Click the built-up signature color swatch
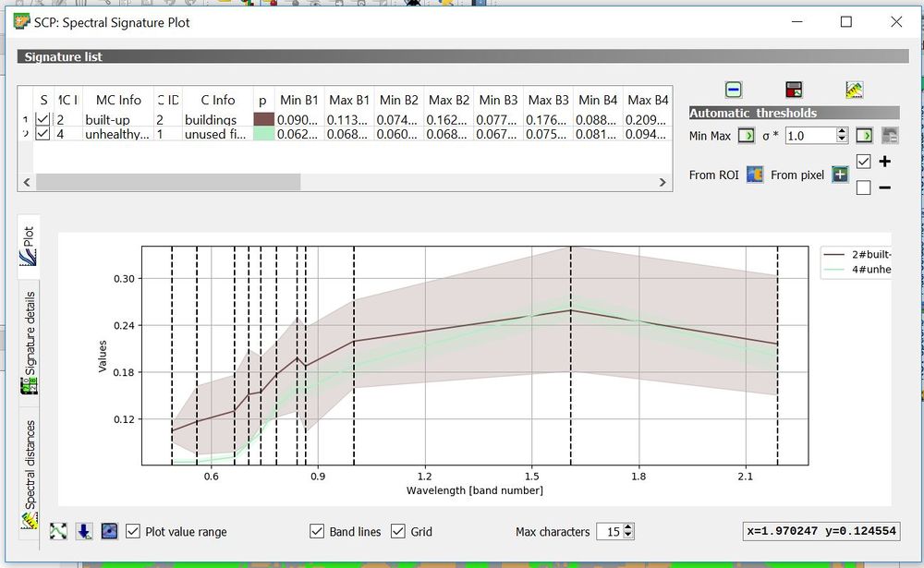The width and height of the screenshot is (924, 568). 264,120
